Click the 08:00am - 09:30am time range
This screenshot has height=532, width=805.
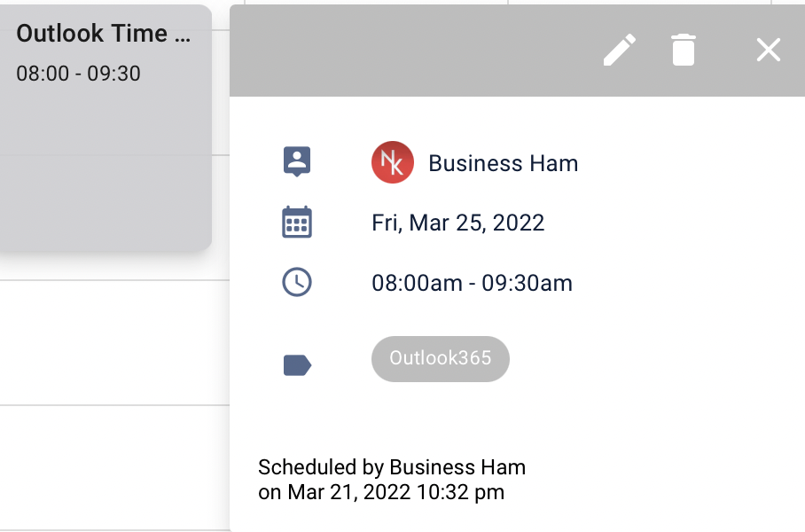click(472, 283)
